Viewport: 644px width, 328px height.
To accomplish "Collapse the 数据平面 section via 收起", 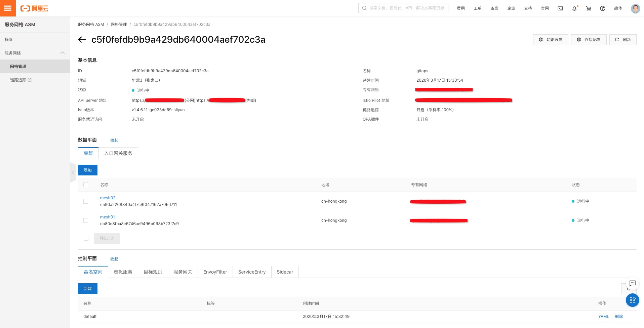I will pos(114,140).
